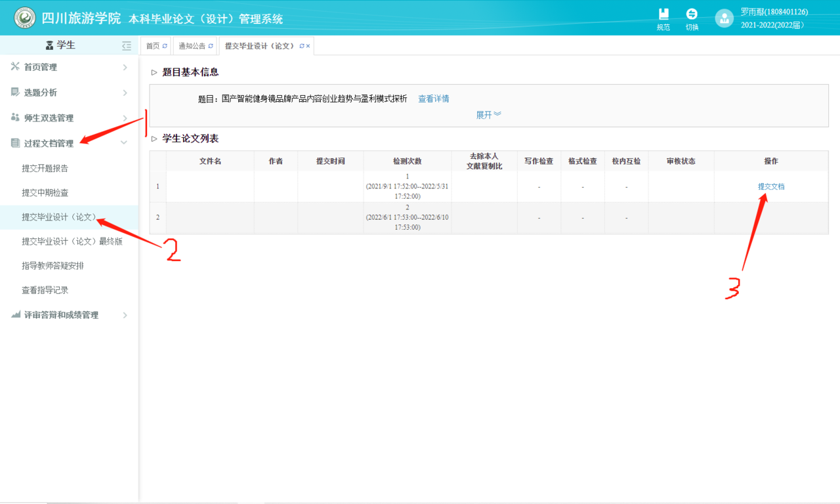This screenshot has height=504, width=840.
Task: Collapse the 过程文档管理 chevron
Action: pyautogui.click(x=125, y=143)
